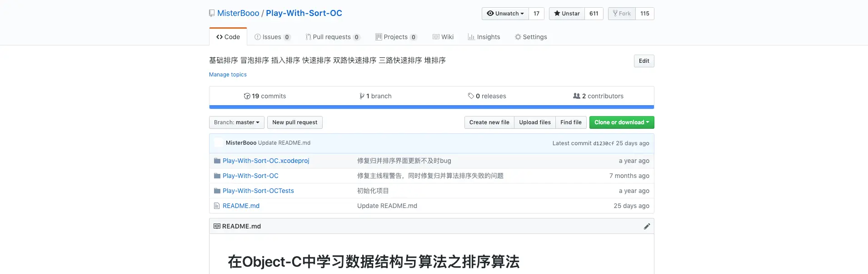Open the Play-With-Sort-OC repository title link
This screenshot has width=868, height=274.
pyautogui.click(x=304, y=13)
